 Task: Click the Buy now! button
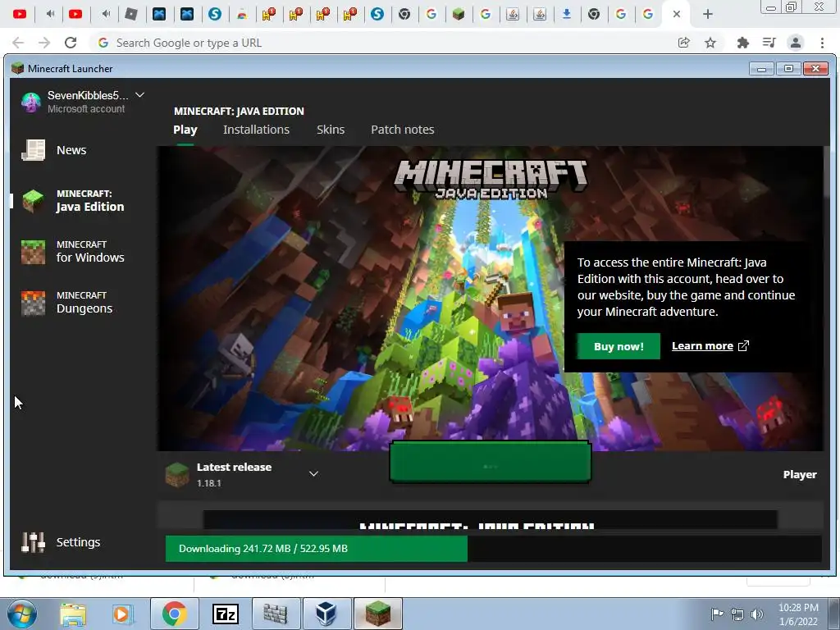619,346
